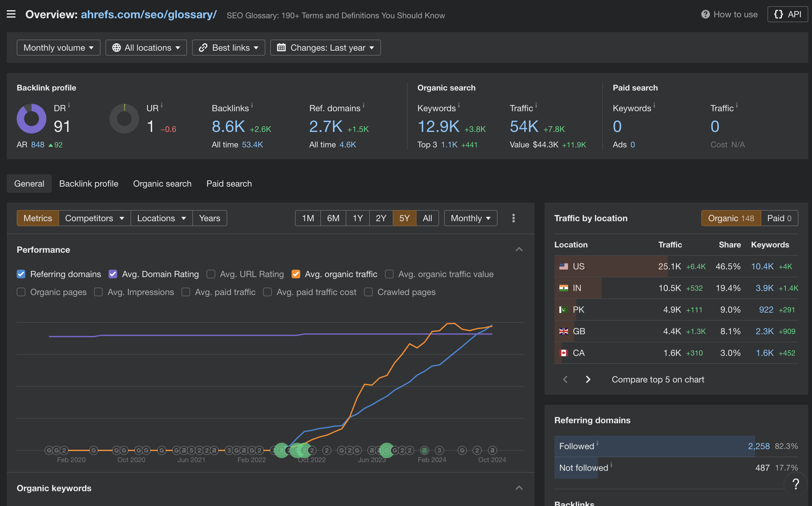This screenshot has height=506, width=812.
Task: Enable the Crawled pages checkbox
Action: click(368, 292)
